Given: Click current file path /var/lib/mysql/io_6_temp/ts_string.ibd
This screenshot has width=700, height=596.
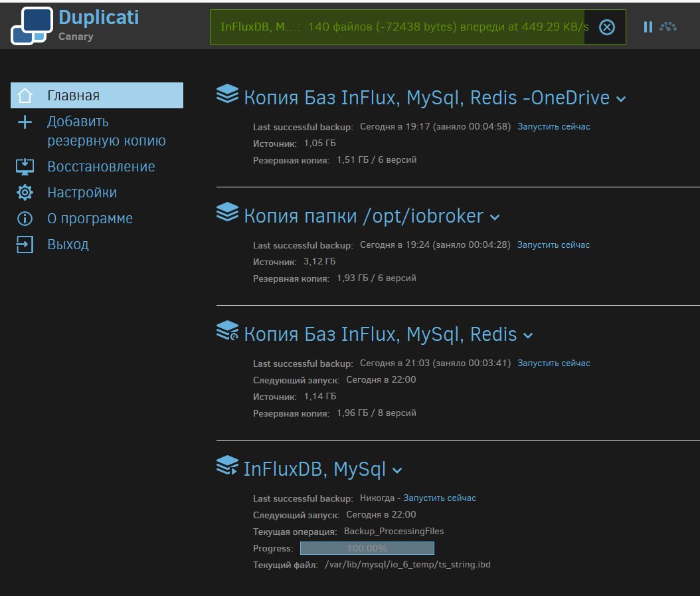Looking at the screenshot, I should [x=408, y=565].
